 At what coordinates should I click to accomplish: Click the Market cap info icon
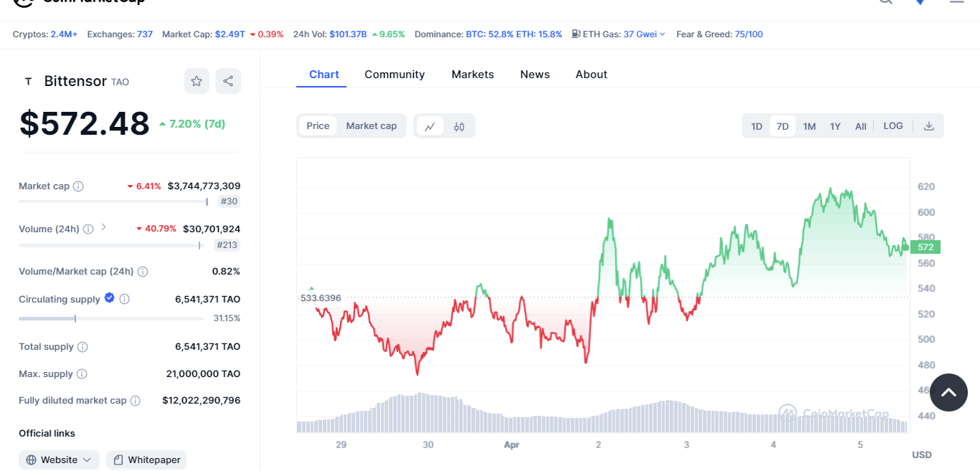[x=78, y=186]
